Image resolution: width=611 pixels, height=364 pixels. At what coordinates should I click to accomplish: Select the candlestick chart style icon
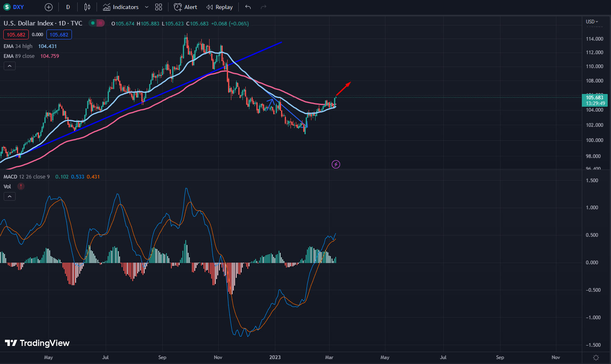pos(87,7)
